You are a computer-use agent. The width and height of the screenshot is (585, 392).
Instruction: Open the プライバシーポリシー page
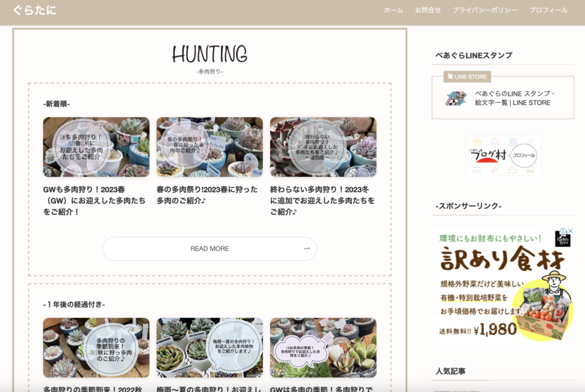tap(485, 10)
